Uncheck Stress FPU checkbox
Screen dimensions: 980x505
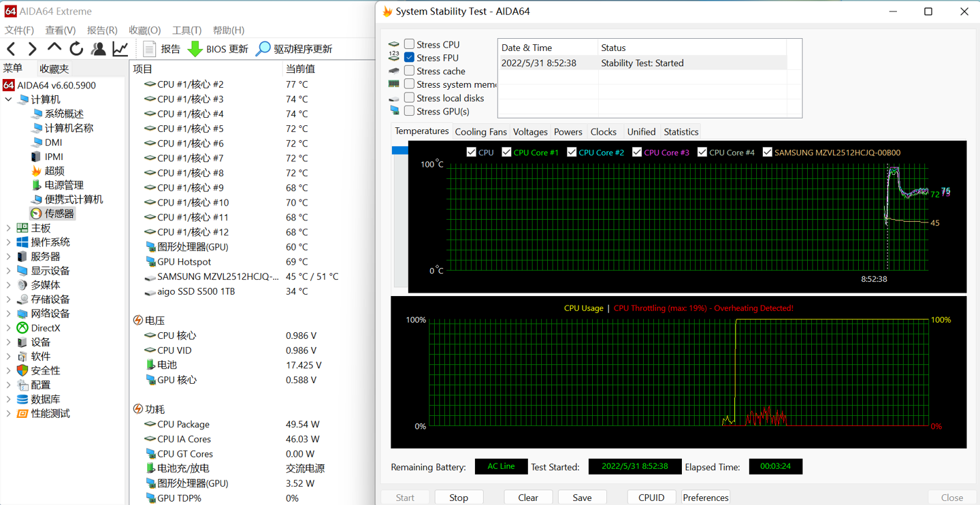click(409, 57)
